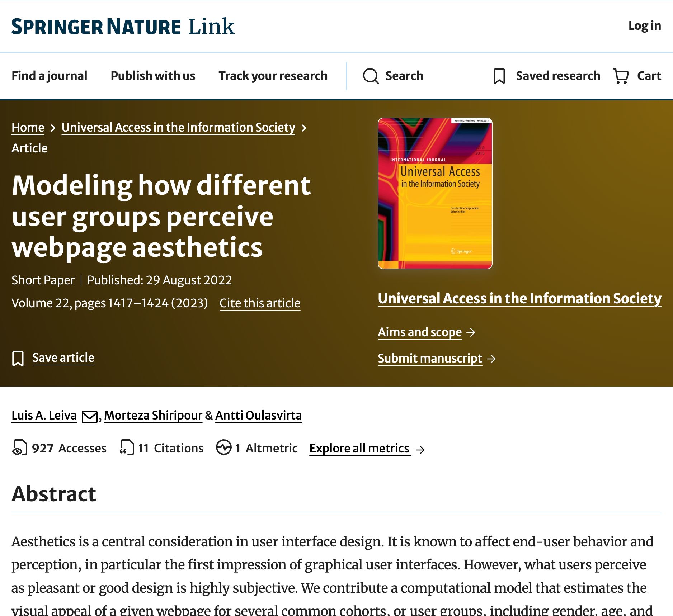Open the shopping cart icon

point(621,76)
